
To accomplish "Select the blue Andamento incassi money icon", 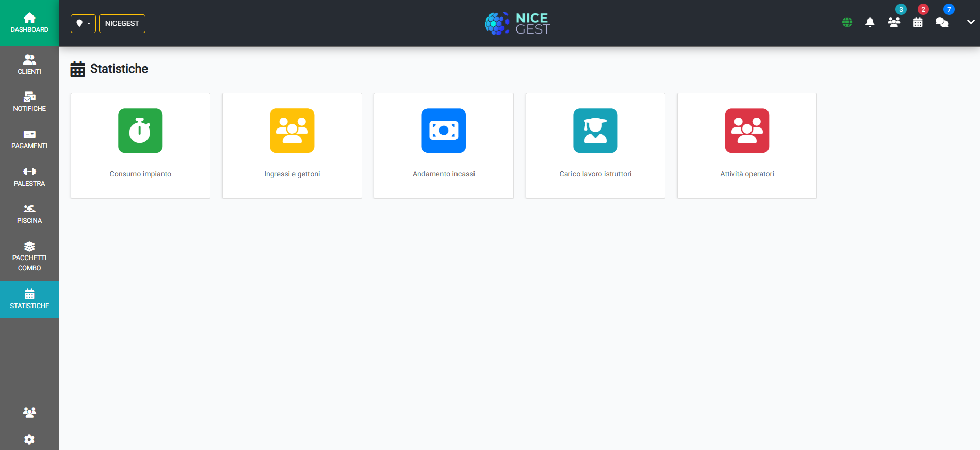I will (444, 131).
